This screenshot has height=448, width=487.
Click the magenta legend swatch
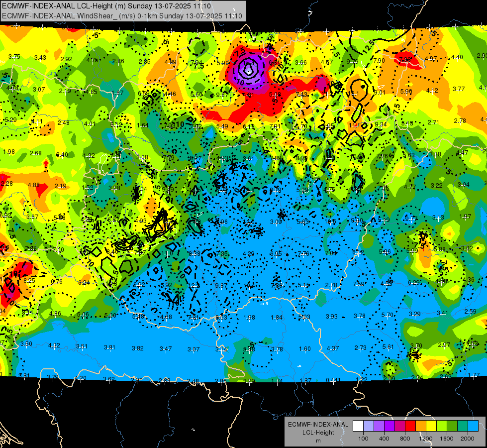pyautogui.click(x=400, y=426)
